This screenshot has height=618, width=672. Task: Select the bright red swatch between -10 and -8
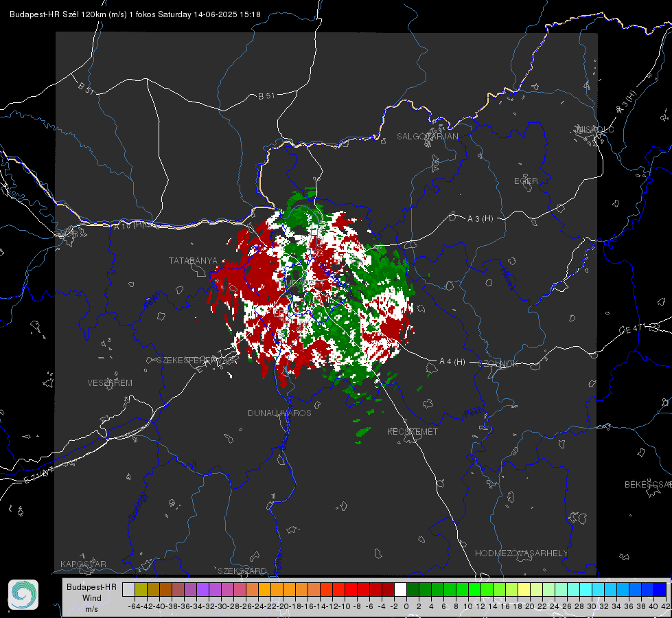click(351, 589)
